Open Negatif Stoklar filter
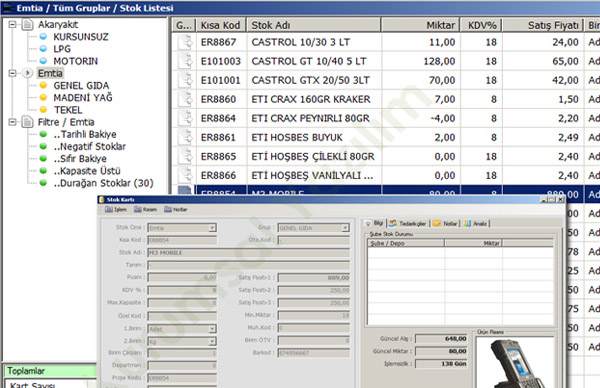The image size is (600, 388). (x=90, y=147)
